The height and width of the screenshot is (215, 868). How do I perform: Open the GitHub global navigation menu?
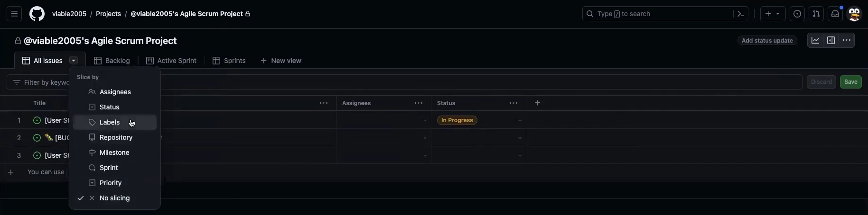pos(14,14)
